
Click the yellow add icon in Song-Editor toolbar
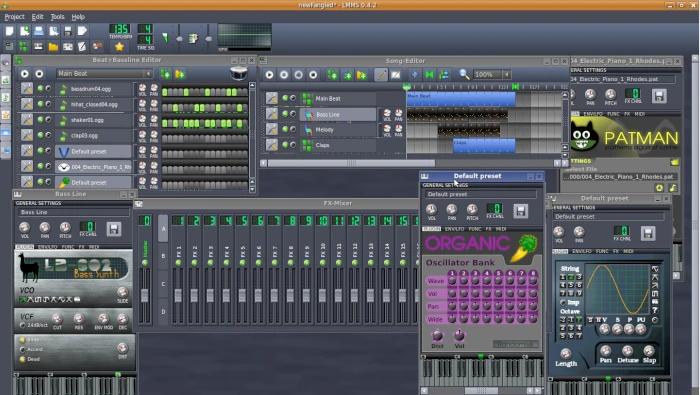361,75
